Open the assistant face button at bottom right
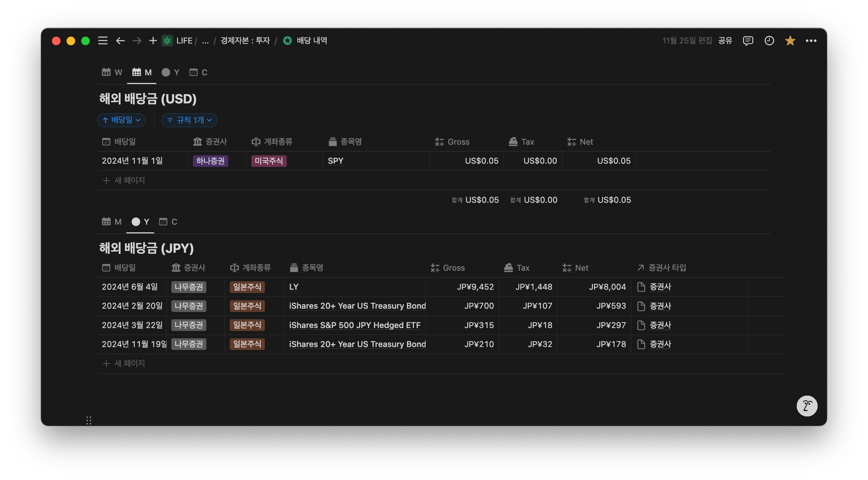The height and width of the screenshot is (480, 868). point(807,406)
